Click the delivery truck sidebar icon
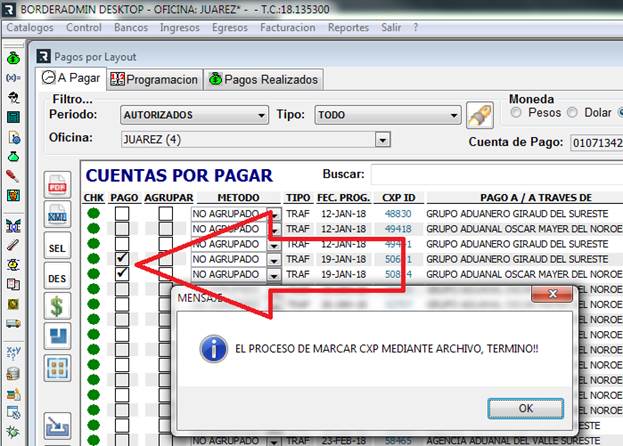The image size is (623, 446). [13, 323]
